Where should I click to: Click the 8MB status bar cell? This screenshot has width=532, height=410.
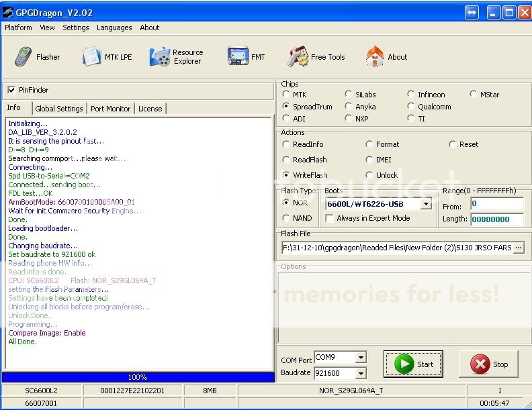(x=210, y=391)
